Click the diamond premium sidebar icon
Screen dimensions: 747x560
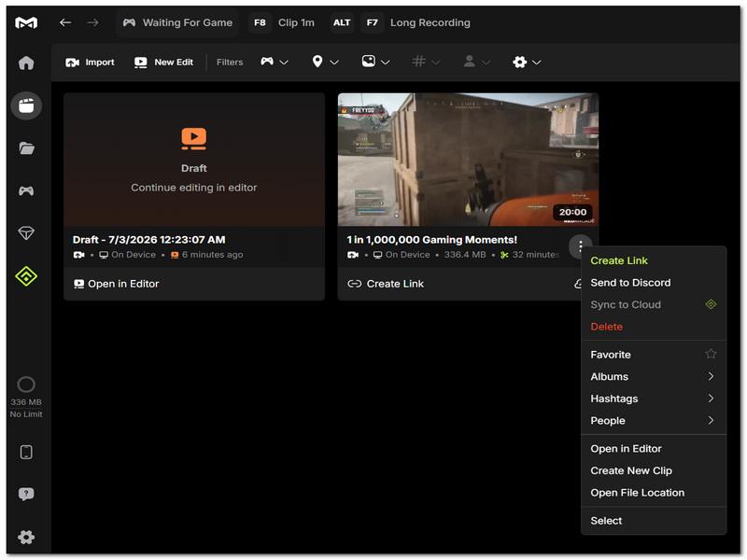[26, 233]
